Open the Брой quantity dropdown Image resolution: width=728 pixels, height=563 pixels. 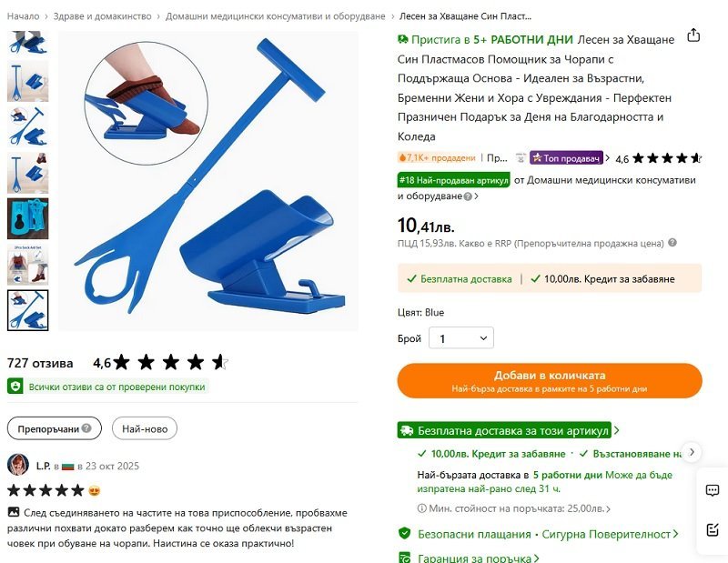461,338
